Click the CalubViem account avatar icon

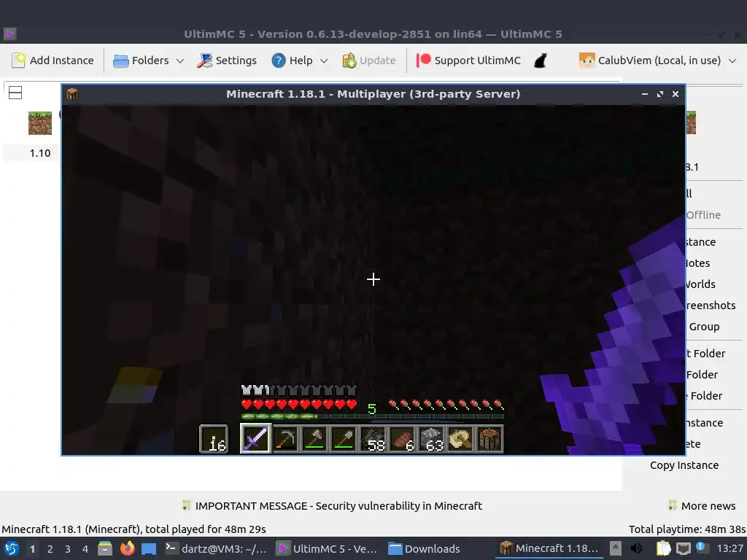pyautogui.click(x=587, y=61)
